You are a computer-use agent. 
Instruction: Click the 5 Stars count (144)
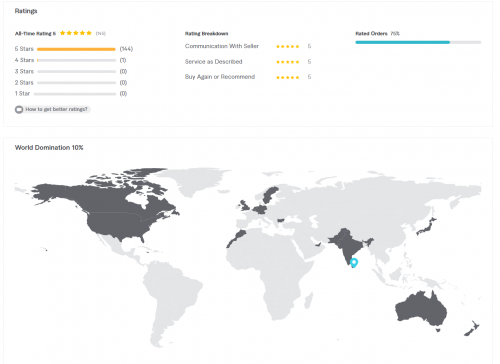[x=126, y=49]
